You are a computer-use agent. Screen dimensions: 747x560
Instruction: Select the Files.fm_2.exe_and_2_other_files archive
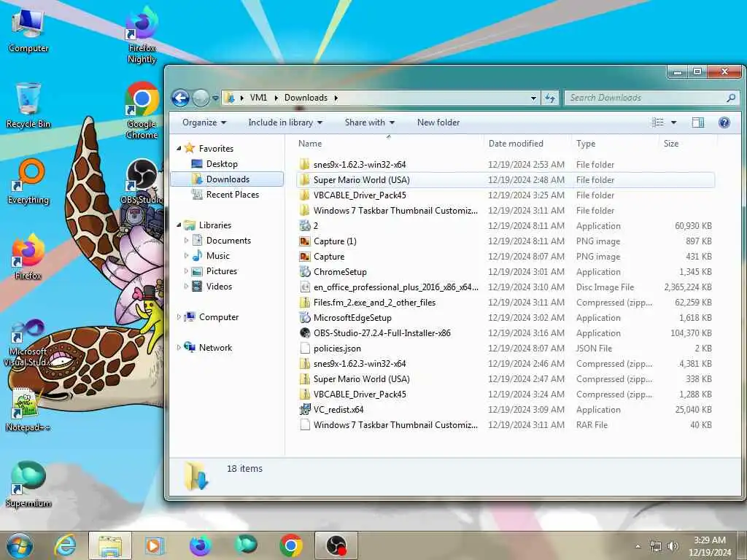[506, 303]
